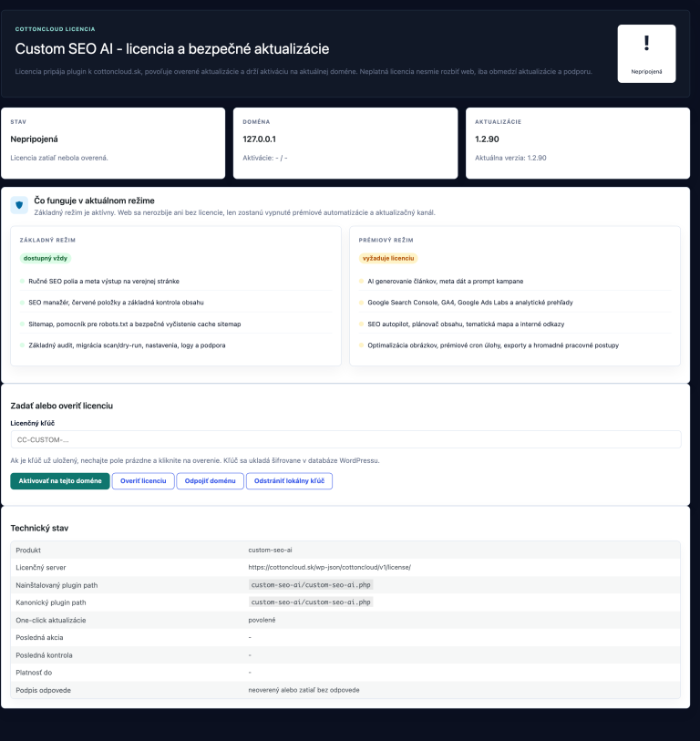Click the Odpojiť doménu button
Image resolution: width=700 pixels, height=741 pixels.
click(210, 481)
